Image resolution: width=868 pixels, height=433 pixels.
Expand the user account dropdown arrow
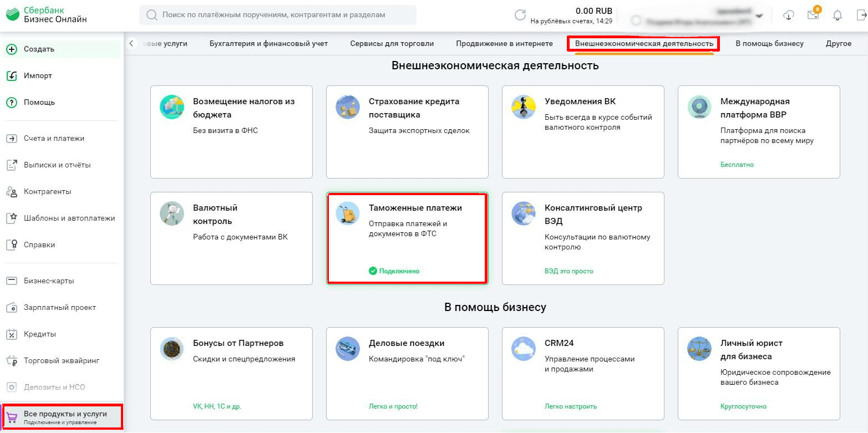pyautogui.click(x=759, y=16)
